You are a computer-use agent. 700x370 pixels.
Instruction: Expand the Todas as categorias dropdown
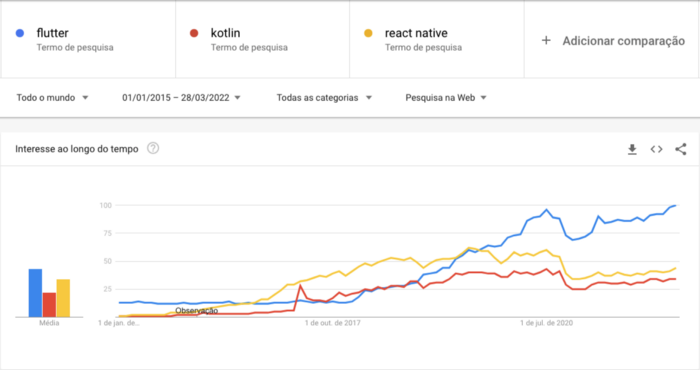coord(324,98)
